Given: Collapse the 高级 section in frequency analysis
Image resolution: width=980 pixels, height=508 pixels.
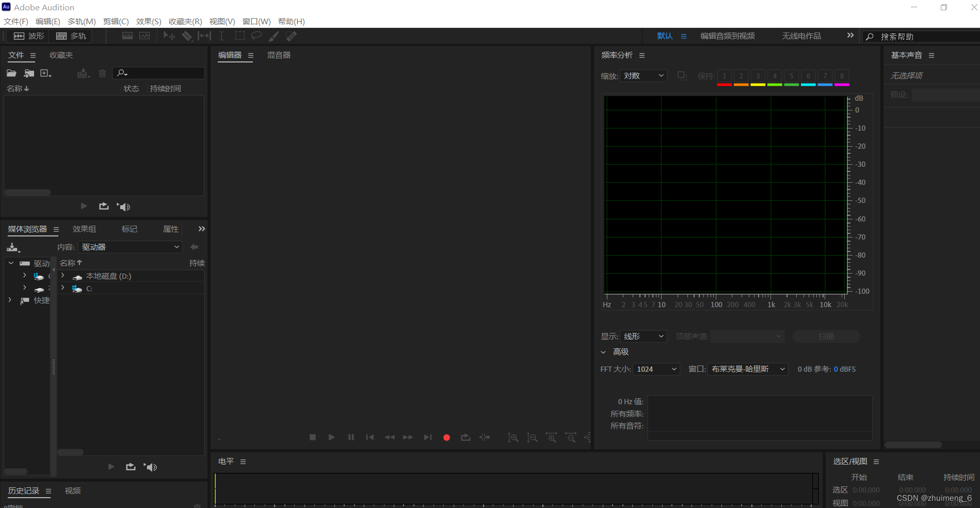Looking at the screenshot, I should coord(603,352).
